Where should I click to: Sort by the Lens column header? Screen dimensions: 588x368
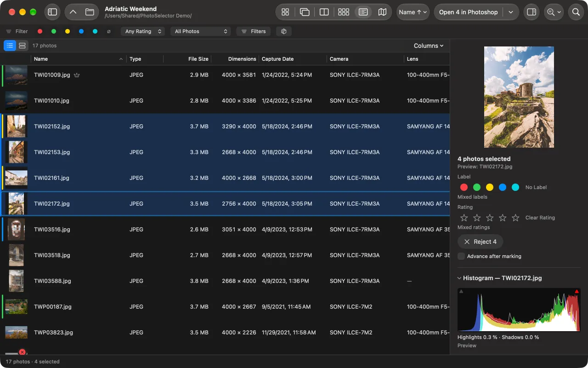[427, 59]
